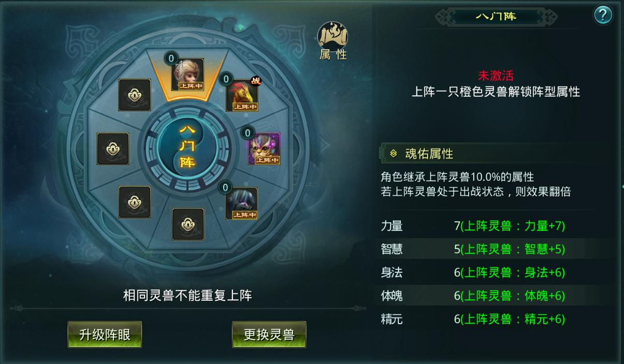
Task: Select the monkey spirit beast slot
Action: [187, 75]
